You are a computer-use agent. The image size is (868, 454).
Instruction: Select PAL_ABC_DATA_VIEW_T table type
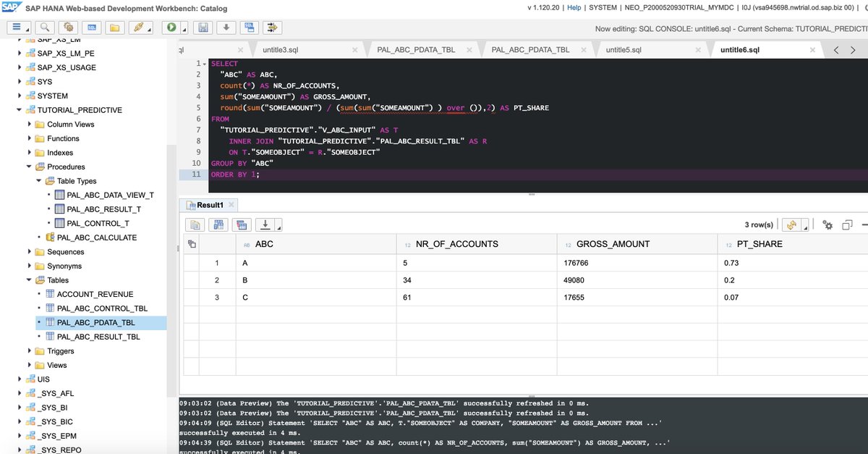(x=110, y=196)
